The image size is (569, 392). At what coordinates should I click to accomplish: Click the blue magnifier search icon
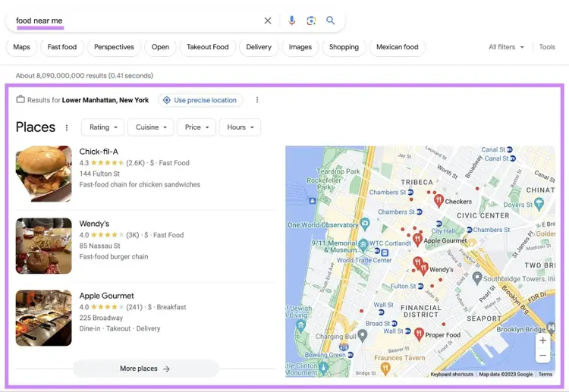click(330, 20)
